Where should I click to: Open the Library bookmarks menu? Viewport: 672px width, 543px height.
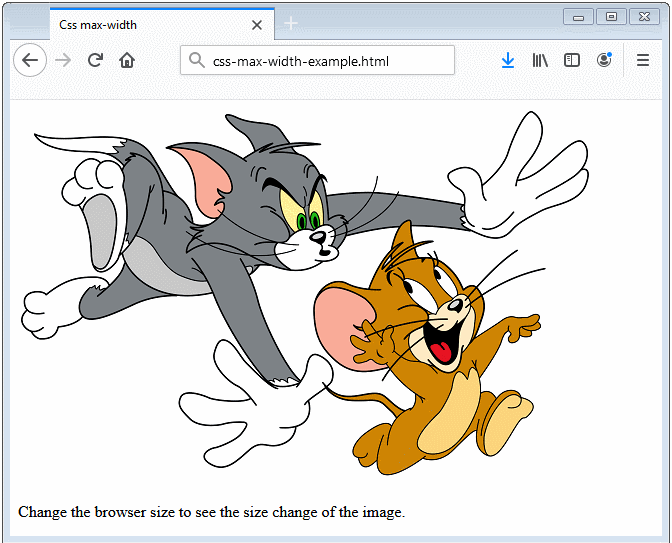pyautogui.click(x=540, y=60)
